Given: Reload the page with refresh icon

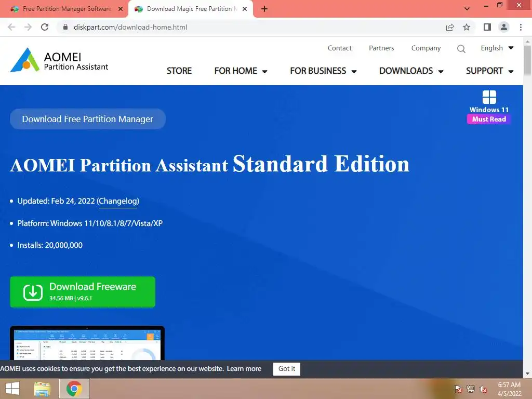Looking at the screenshot, I should tap(45, 27).
